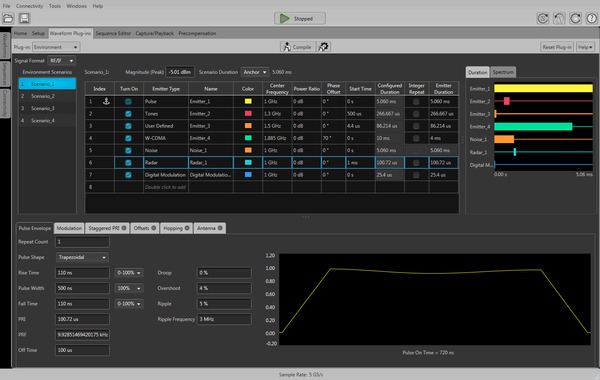Uncheck Turn On for Emitter_2 Tones
600x380 pixels.
point(128,114)
